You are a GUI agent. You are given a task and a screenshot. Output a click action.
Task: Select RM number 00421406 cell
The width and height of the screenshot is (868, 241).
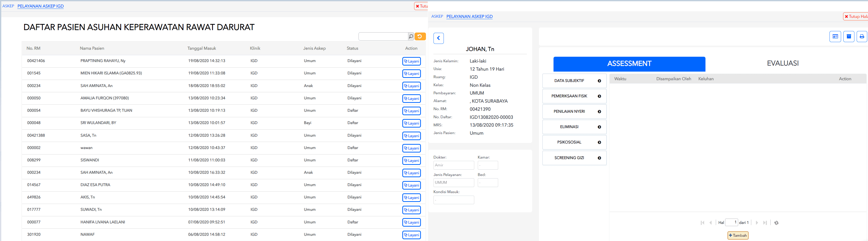click(x=36, y=61)
